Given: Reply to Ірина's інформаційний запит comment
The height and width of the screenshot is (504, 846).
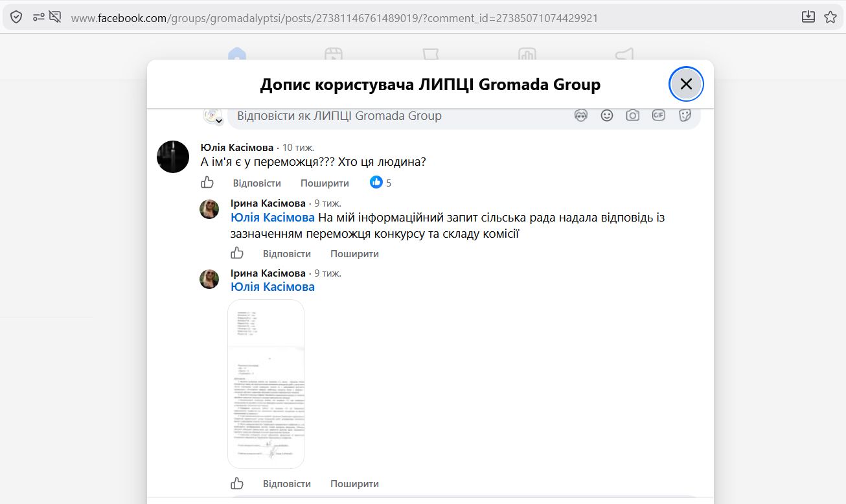Looking at the screenshot, I should [x=287, y=254].
